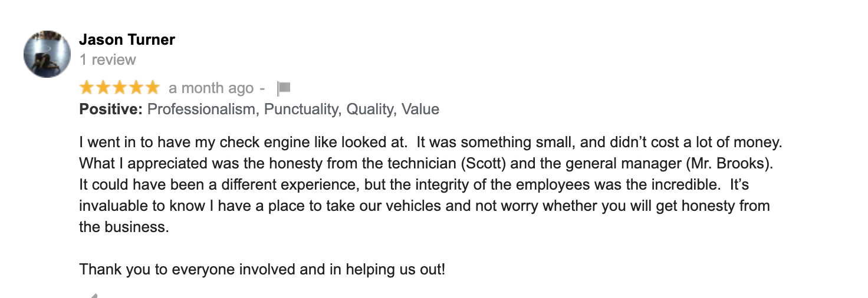The height and width of the screenshot is (298, 868).
Task: Click the fourth gold rating star
Action: tap(136, 88)
